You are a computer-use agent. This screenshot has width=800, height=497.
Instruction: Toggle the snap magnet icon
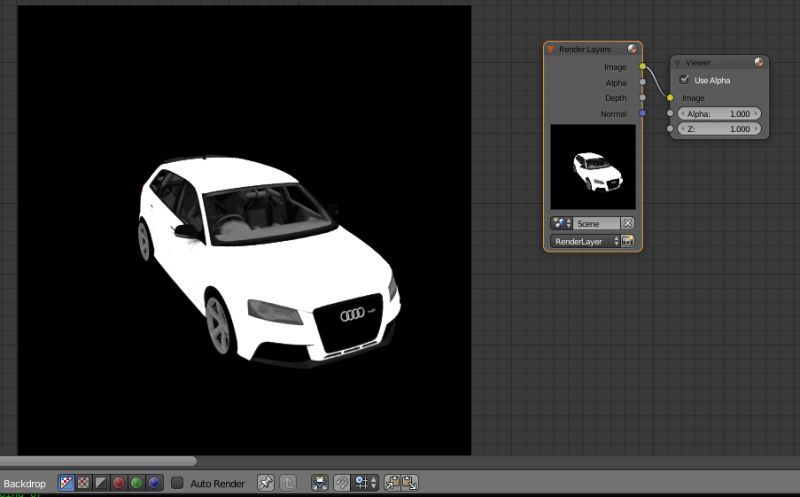pos(342,483)
